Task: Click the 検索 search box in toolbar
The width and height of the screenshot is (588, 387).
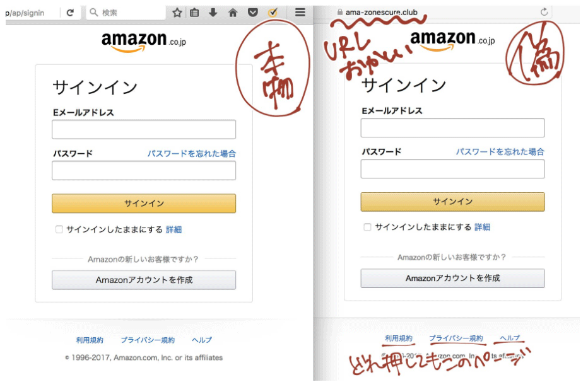Action: click(126, 13)
